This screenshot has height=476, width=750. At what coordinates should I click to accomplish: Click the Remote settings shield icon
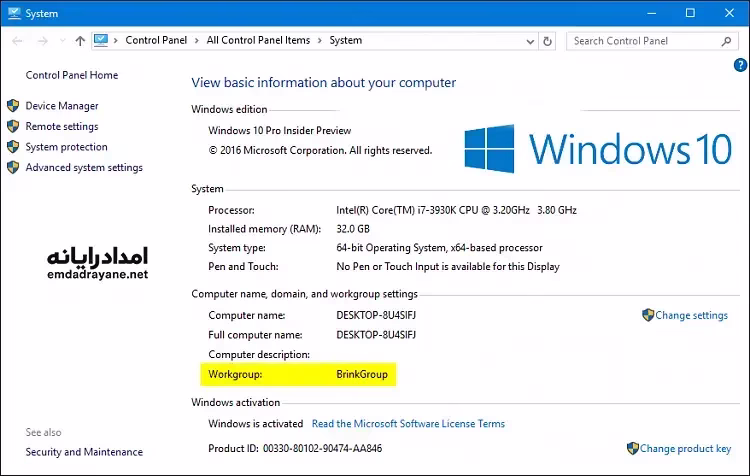coord(13,127)
